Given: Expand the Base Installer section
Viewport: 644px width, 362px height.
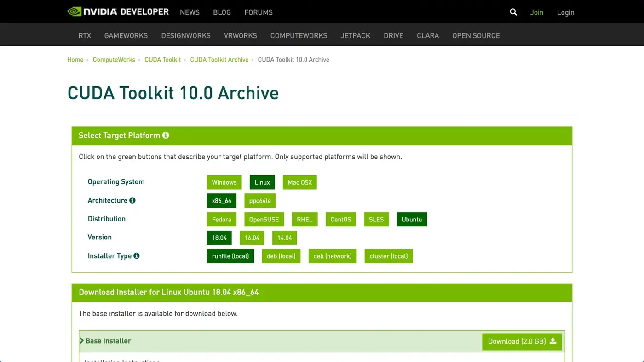Looking at the screenshot, I should pyautogui.click(x=105, y=341).
